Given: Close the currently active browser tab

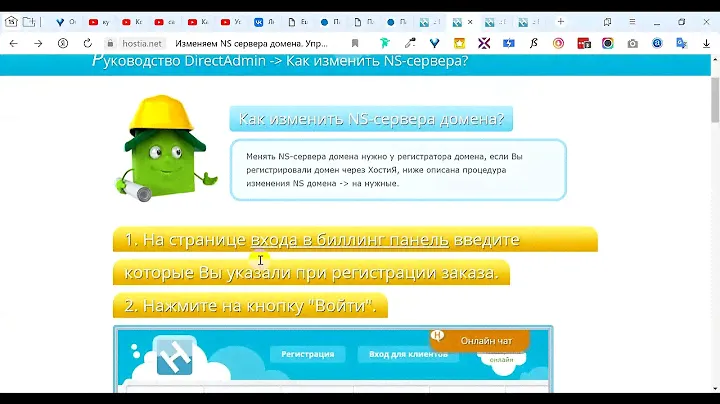Looking at the screenshot, I should click(470, 21).
